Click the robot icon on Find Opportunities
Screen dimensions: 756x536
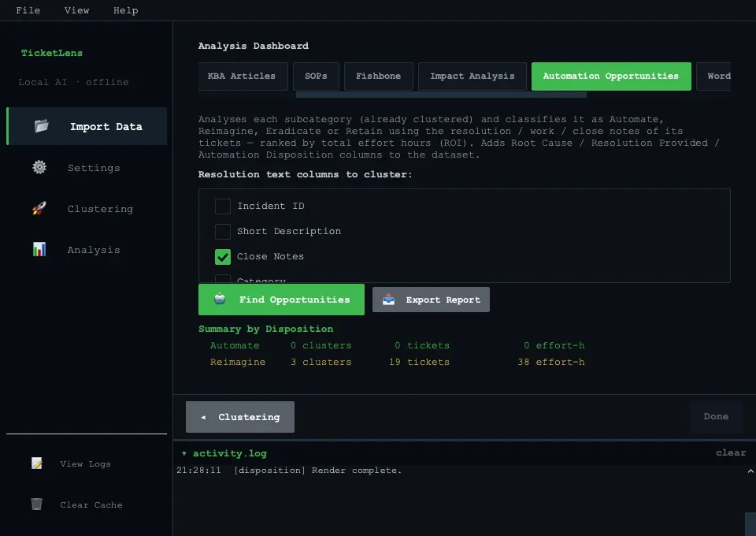[x=220, y=299]
